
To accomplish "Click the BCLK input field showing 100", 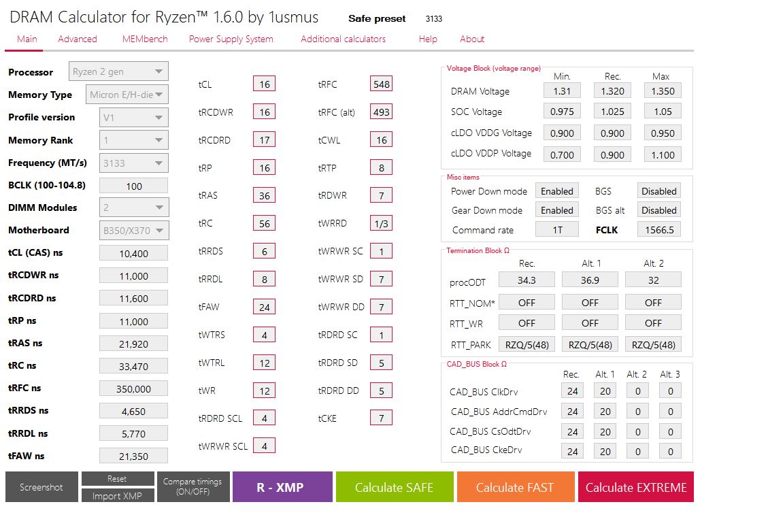I will click(134, 186).
